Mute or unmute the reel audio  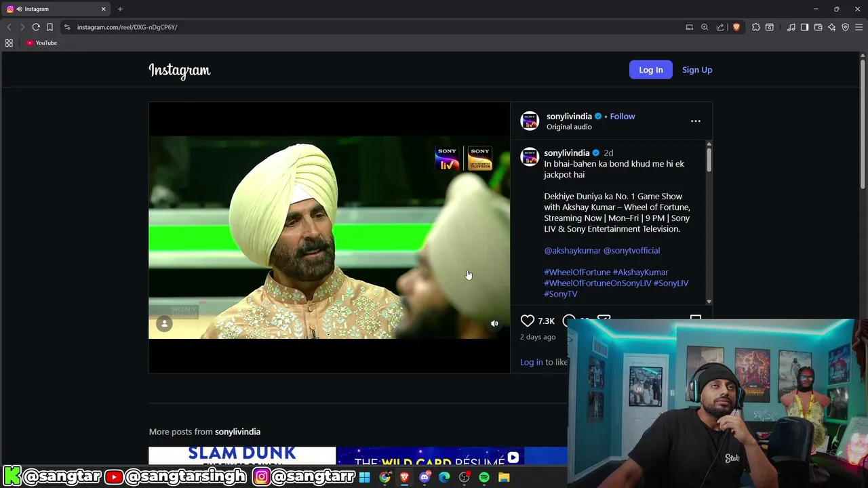(x=494, y=324)
